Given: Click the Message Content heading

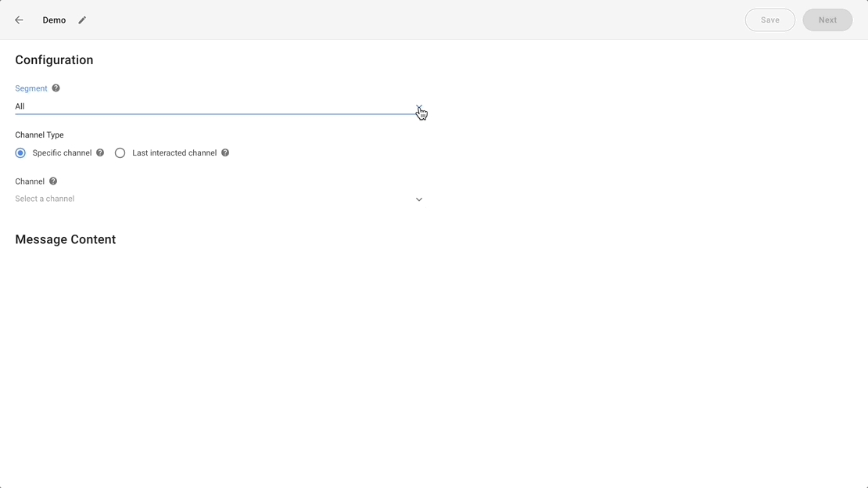Looking at the screenshot, I should point(66,239).
